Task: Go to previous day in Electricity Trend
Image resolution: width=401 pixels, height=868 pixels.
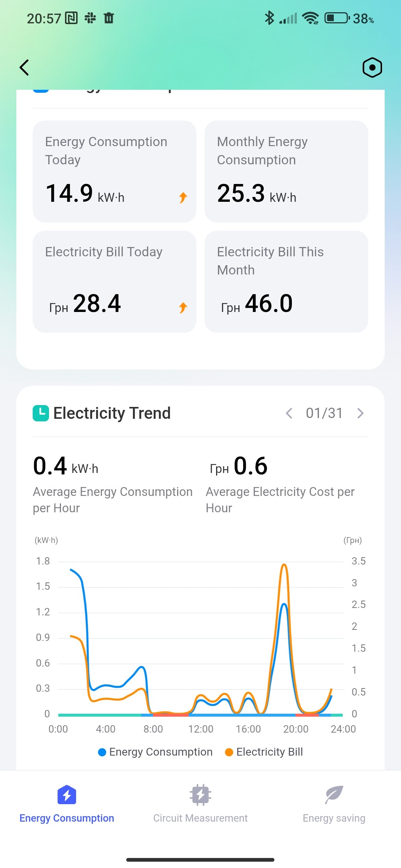Action: click(x=289, y=413)
